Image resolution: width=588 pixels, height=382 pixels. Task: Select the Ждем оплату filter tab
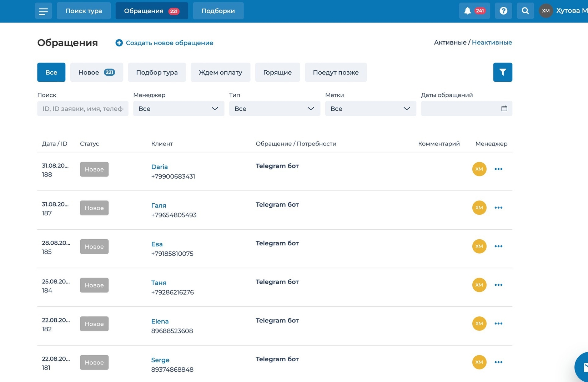(220, 72)
